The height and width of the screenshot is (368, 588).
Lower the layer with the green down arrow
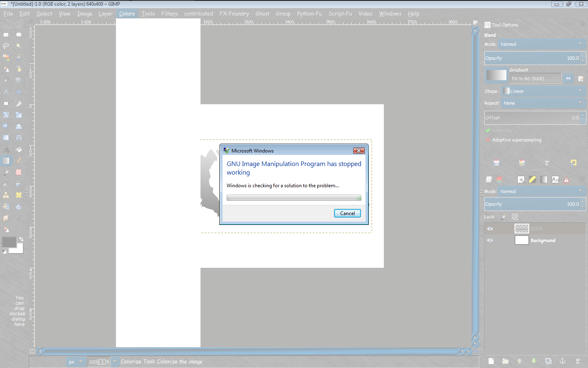pos(534,361)
